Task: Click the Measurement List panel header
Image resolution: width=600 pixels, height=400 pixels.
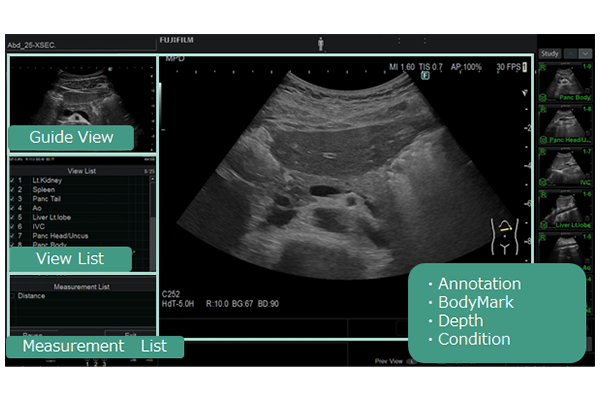Action: pos(82,287)
